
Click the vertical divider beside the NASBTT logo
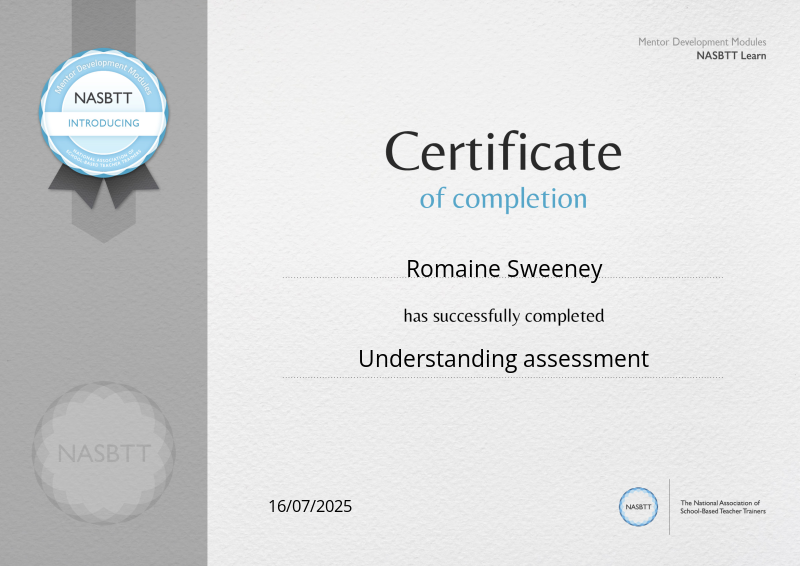[669, 507]
